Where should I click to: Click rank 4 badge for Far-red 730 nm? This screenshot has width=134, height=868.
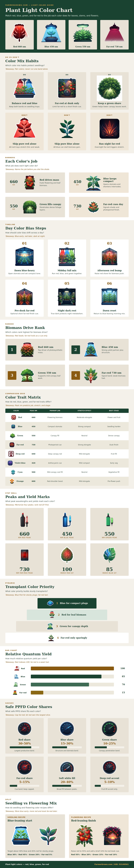click(x=75, y=375)
